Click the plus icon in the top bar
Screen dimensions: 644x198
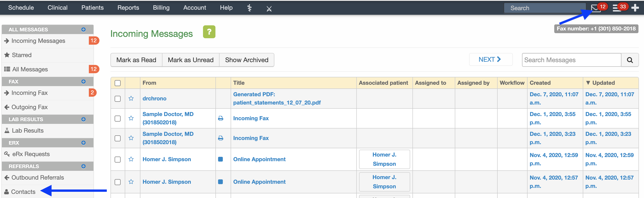tap(635, 8)
